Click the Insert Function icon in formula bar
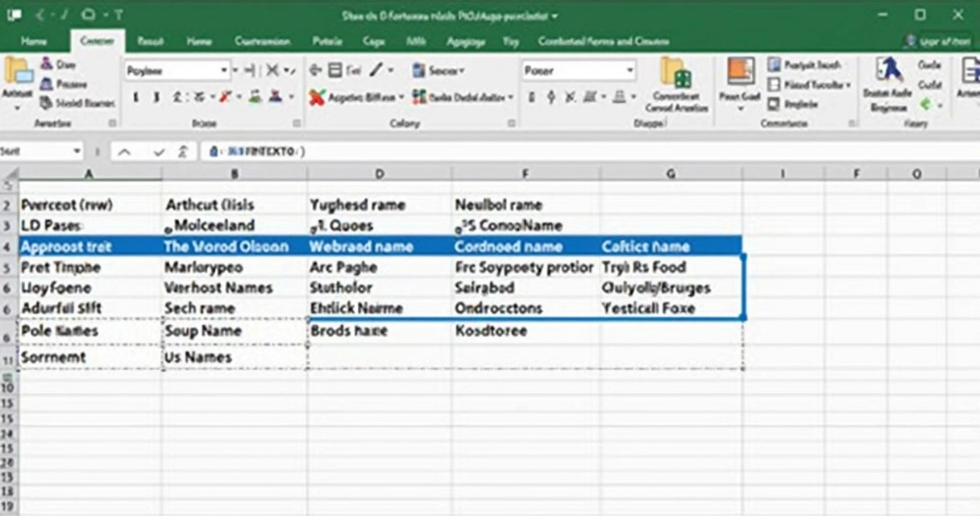Screen dimensions: 980x516 coord(183,151)
